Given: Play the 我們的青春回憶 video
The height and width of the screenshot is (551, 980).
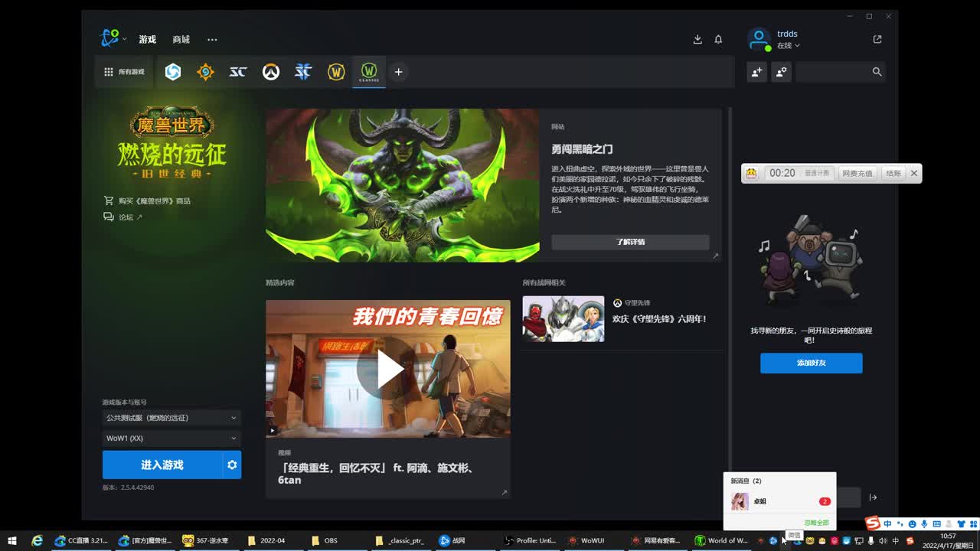Looking at the screenshot, I should tap(388, 369).
